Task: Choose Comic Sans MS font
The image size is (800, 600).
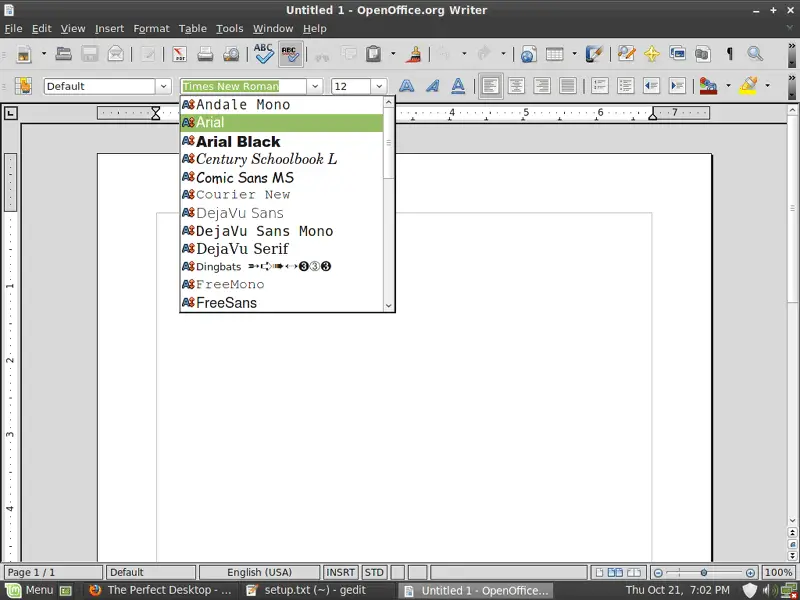Action: point(282,178)
